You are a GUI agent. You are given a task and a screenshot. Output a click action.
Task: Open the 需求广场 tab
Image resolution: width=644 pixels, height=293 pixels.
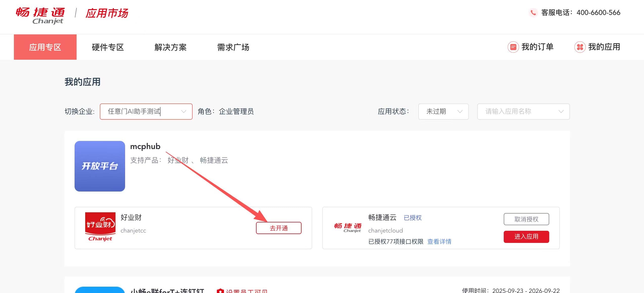coord(233,47)
